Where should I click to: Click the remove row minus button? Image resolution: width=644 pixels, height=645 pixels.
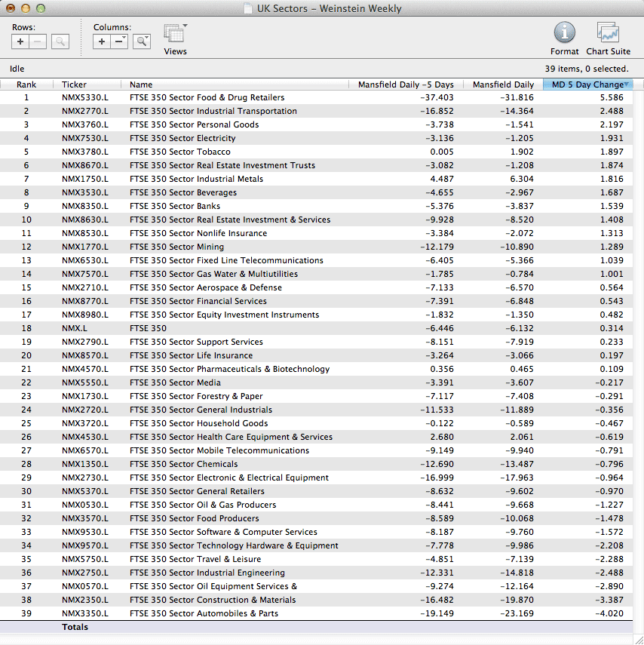38,42
